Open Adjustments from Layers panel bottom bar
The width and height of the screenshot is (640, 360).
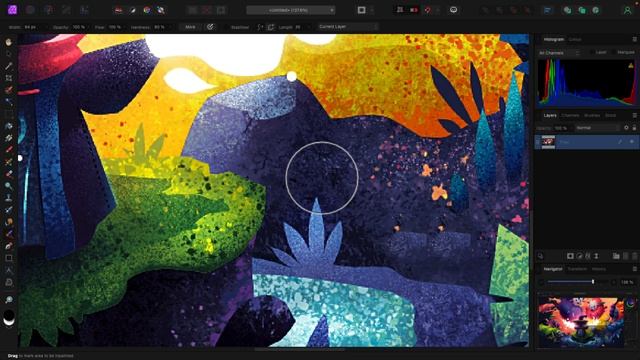(579, 256)
